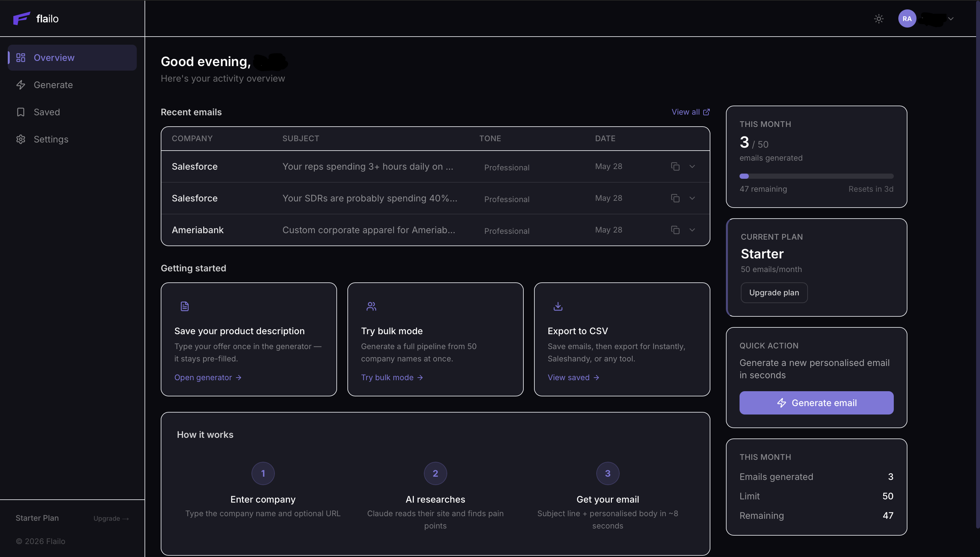The image size is (980, 557).
Task: Click the users icon on bulk mode card
Action: coord(371,306)
